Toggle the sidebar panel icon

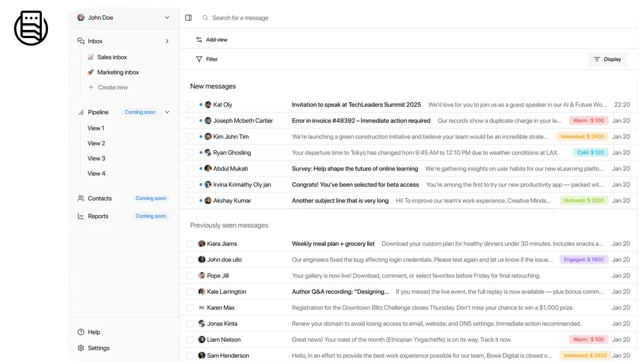point(189,18)
